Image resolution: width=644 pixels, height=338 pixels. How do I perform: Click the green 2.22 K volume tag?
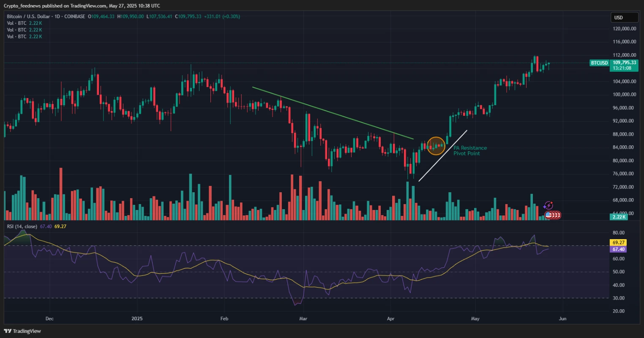tap(618, 217)
